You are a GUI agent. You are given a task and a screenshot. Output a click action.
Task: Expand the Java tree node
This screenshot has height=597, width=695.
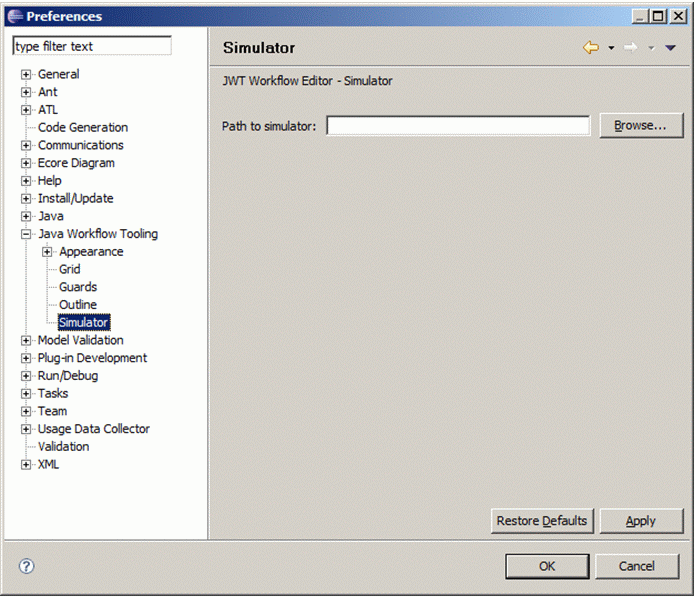point(26,216)
